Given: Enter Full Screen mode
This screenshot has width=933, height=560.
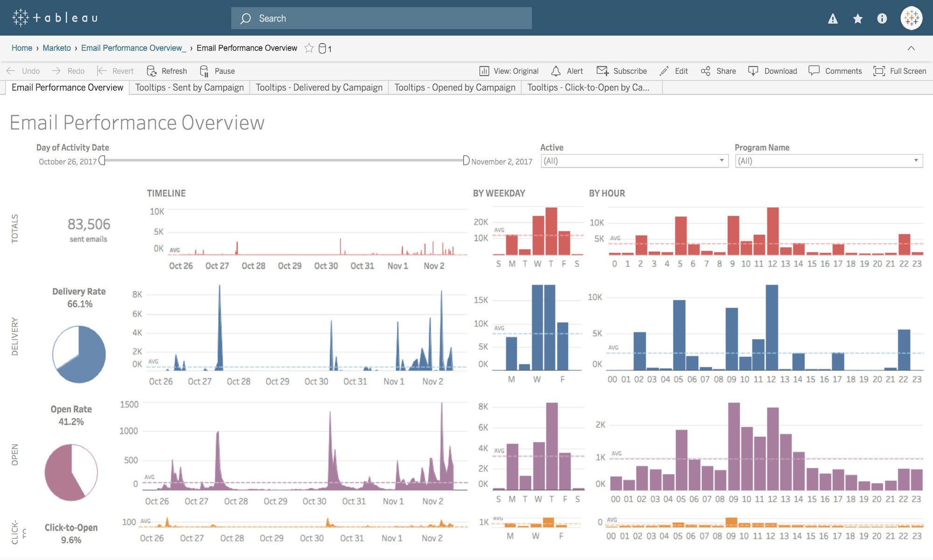Looking at the screenshot, I should tap(879, 71).
